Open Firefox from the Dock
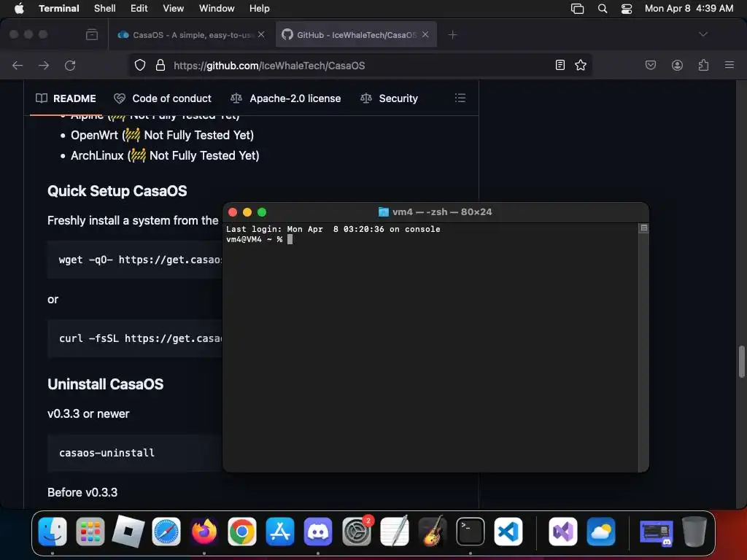 (204, 531)
